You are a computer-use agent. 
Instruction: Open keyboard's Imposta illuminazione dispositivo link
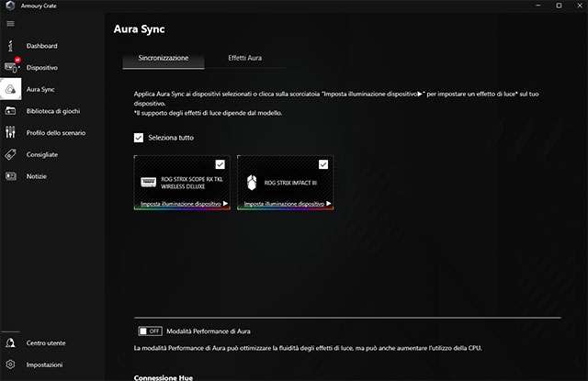[x=184, y=203]
